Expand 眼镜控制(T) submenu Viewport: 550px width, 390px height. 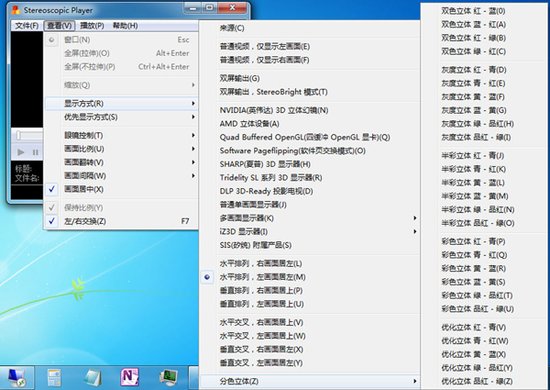coord(121,135)
